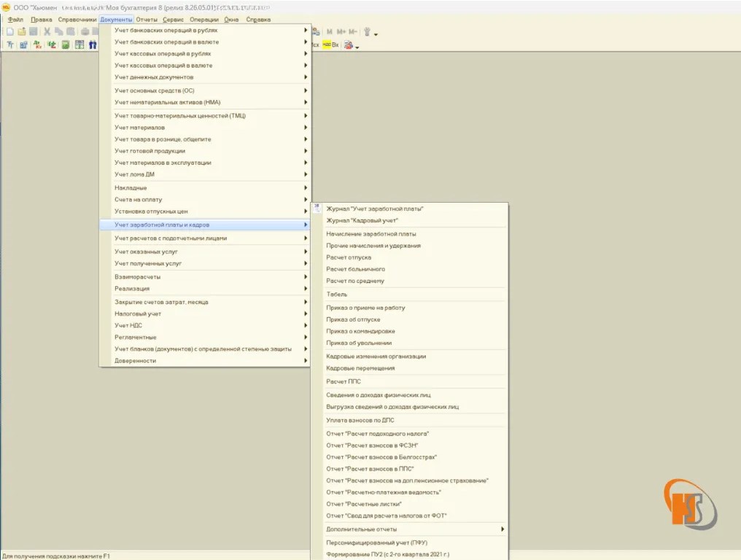Screen dimensions: 741x560
Task: Click the tools icon right of M-
Action: click(x=367, y=31)
